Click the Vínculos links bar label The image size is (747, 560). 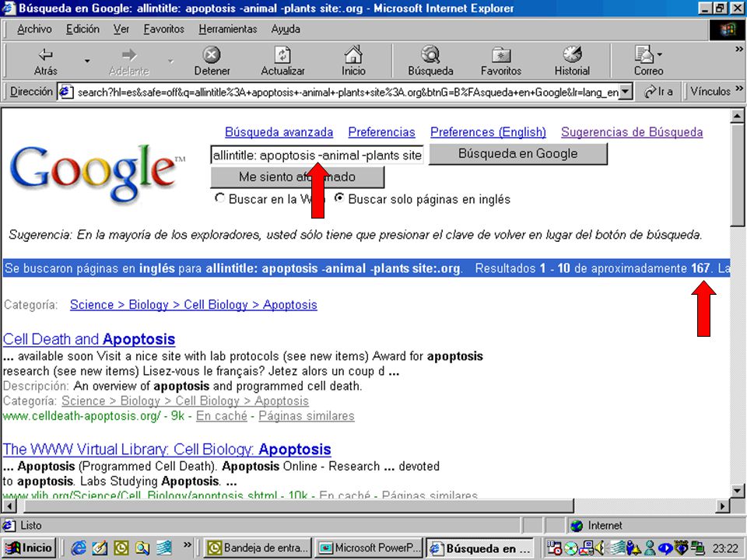(710, 92)
